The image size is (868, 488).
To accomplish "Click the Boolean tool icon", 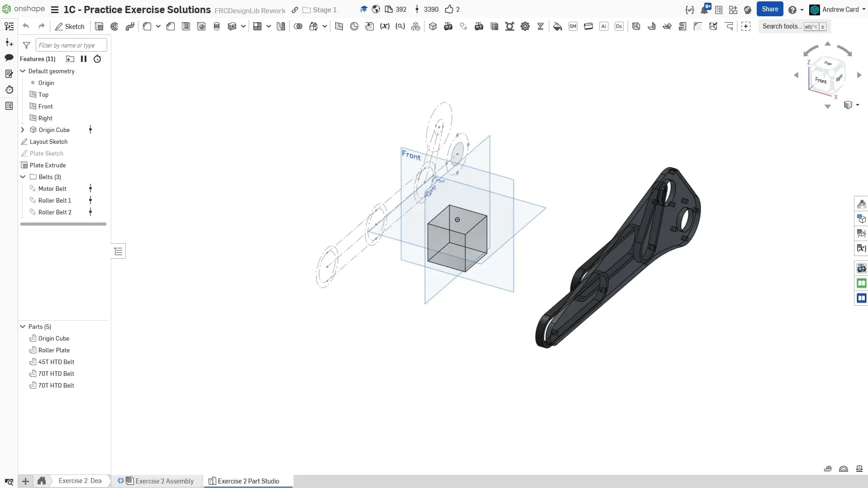I will point(298,26).
